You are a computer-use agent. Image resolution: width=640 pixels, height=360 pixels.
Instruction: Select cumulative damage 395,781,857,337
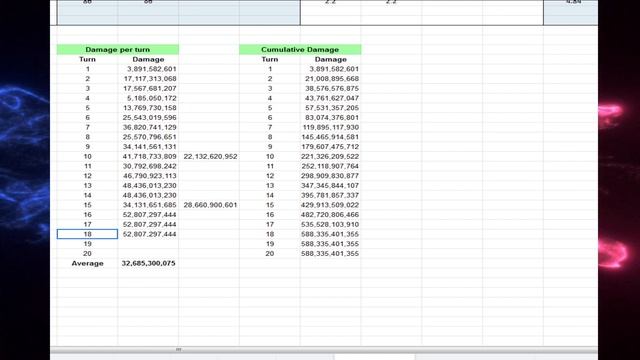point(331,195)
